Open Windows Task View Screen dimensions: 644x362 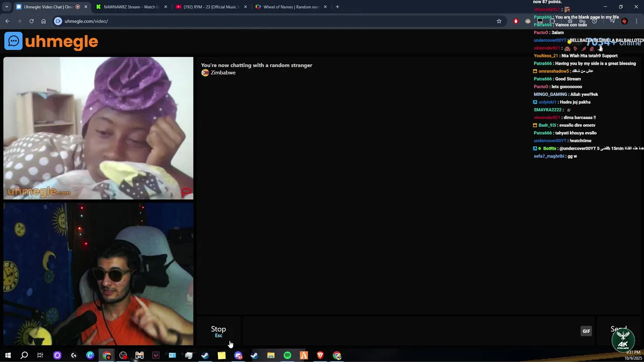pyautogui.click(x=40, y=355)
